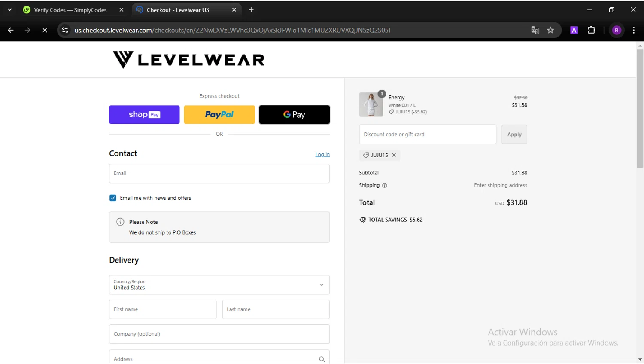
Task: Choose PayPal express checkout
Action: [x=219, y=115]
